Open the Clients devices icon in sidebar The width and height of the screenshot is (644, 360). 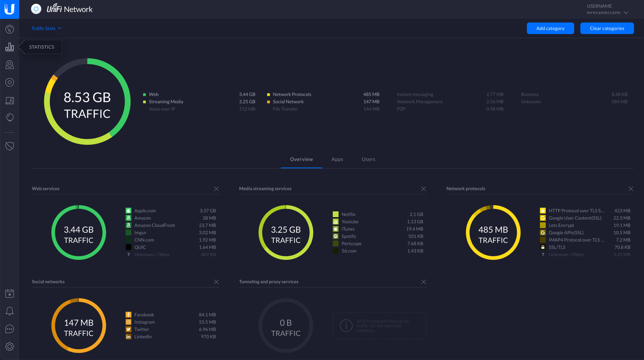click(x=10, y=100)
